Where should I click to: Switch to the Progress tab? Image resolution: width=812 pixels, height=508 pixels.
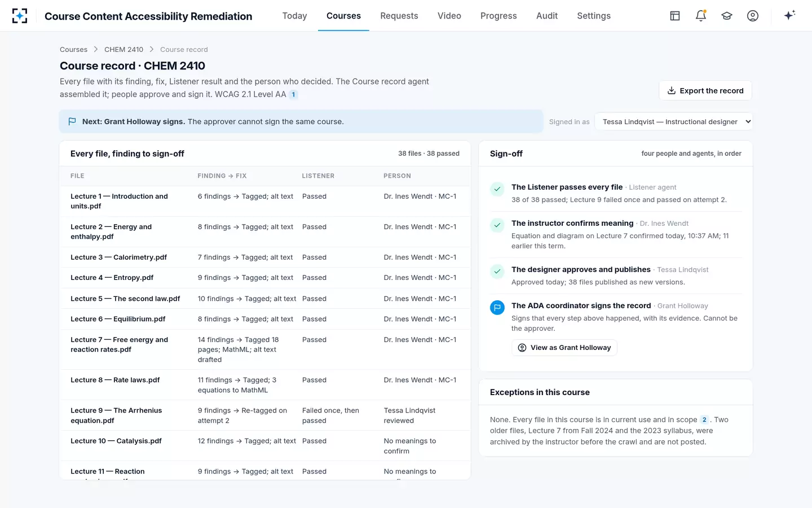point(498,16)
